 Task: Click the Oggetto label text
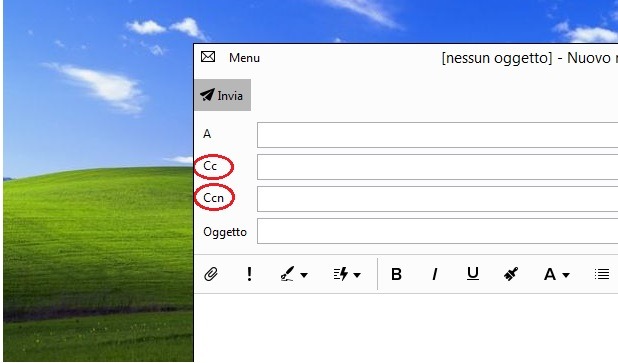click(x=225, y=232)
